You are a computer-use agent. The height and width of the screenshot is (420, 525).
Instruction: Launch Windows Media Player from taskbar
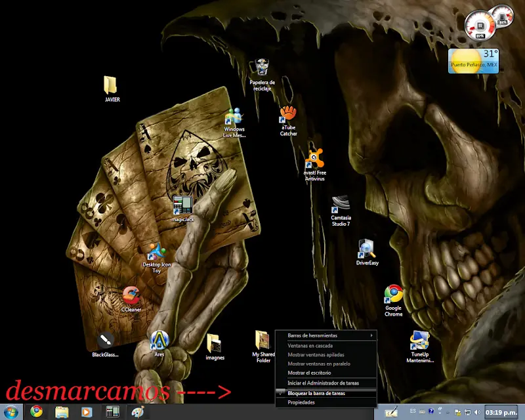[86, 412]
